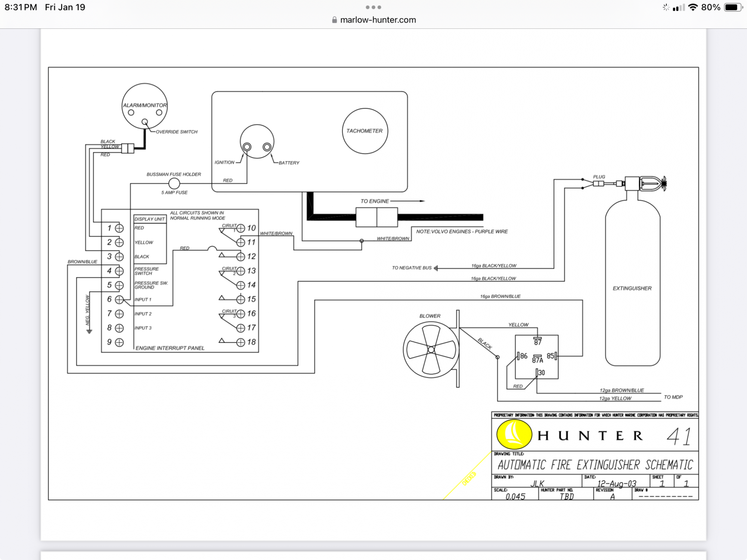Viewport: 747px width, 560px height.
Task: Tap the Automatic Fire Extinguisher Schematic title
Action: (x=595, y=465)
